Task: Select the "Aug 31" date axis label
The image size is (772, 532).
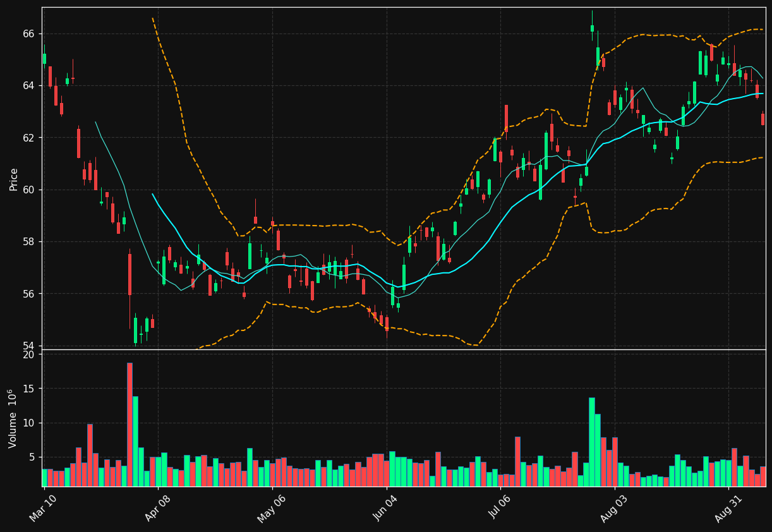Action: click(729, 508)
